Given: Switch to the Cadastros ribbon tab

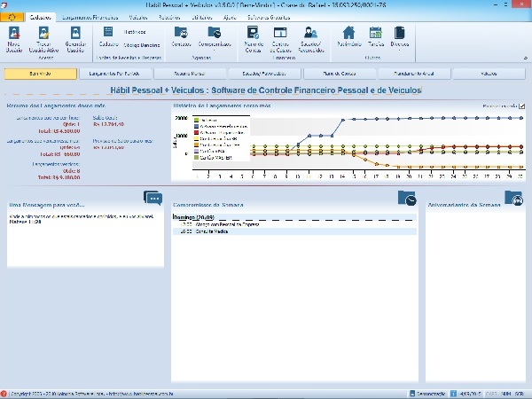Looking at the screenshot, I should pos(40,18).
